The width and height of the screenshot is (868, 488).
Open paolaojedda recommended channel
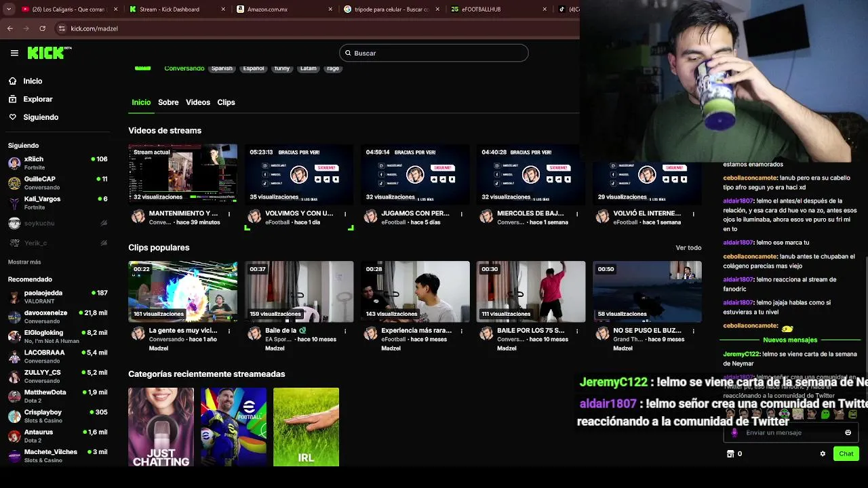tap(58, 297)
